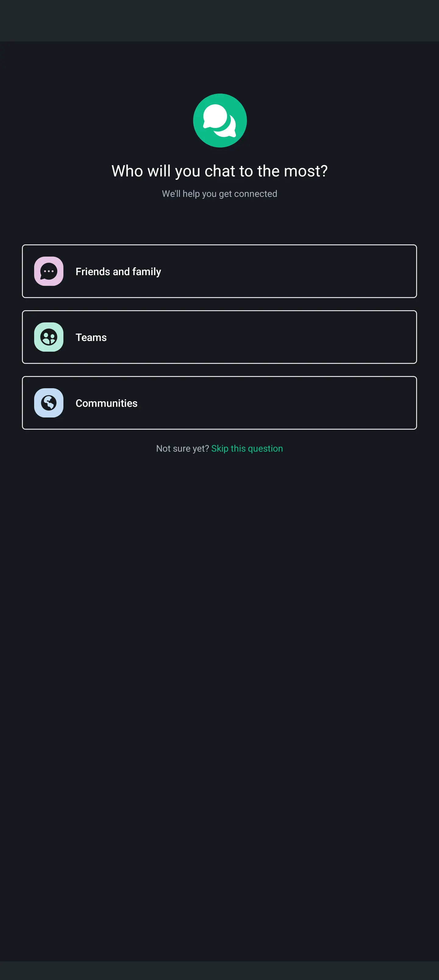
Task: Click the green chat bubbles logo
Action: pos(220,120)
